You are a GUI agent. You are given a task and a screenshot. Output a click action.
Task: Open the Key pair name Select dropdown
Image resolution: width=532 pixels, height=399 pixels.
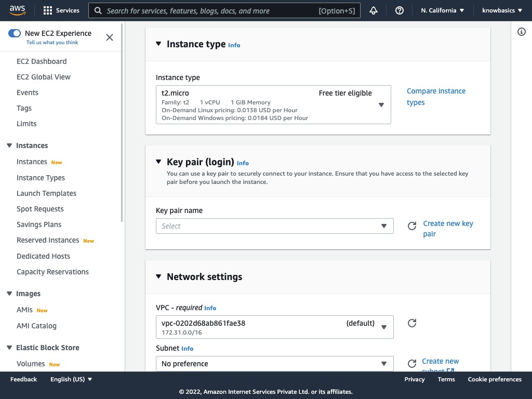click(275, 226)
